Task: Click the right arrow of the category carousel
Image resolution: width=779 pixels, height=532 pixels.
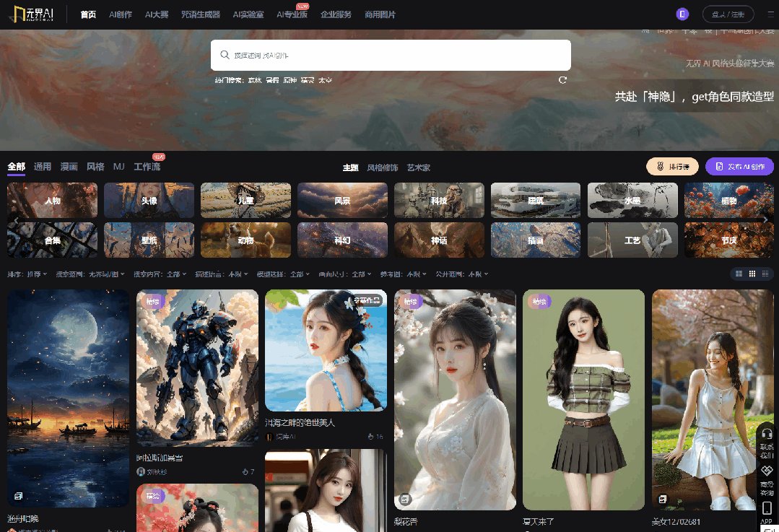Action: point(765,219)
